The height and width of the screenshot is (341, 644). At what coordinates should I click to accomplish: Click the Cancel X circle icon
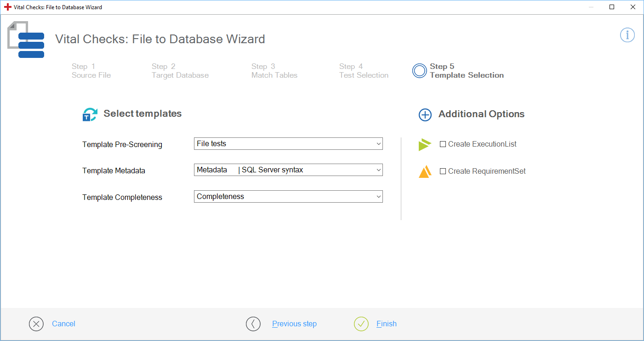tap(36, 324)
